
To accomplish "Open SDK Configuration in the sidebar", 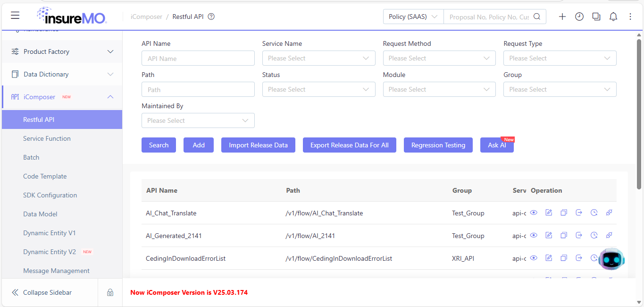I will (62, 195).
